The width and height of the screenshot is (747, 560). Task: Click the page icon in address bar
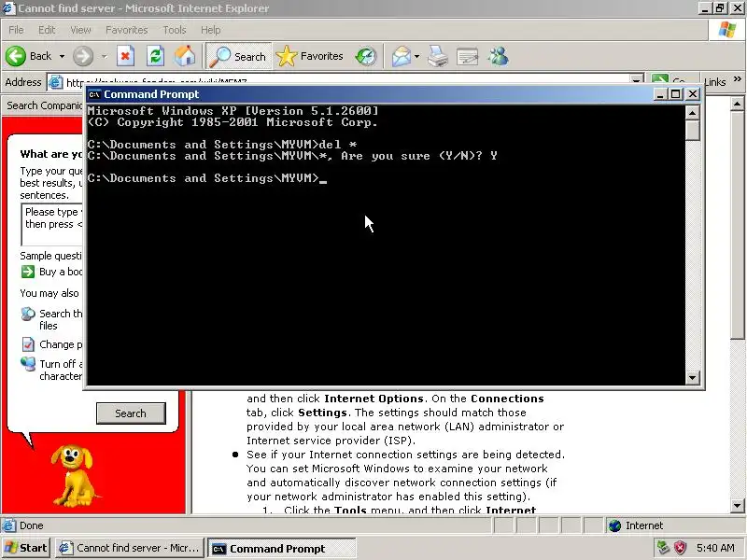[x=56, y=82]
